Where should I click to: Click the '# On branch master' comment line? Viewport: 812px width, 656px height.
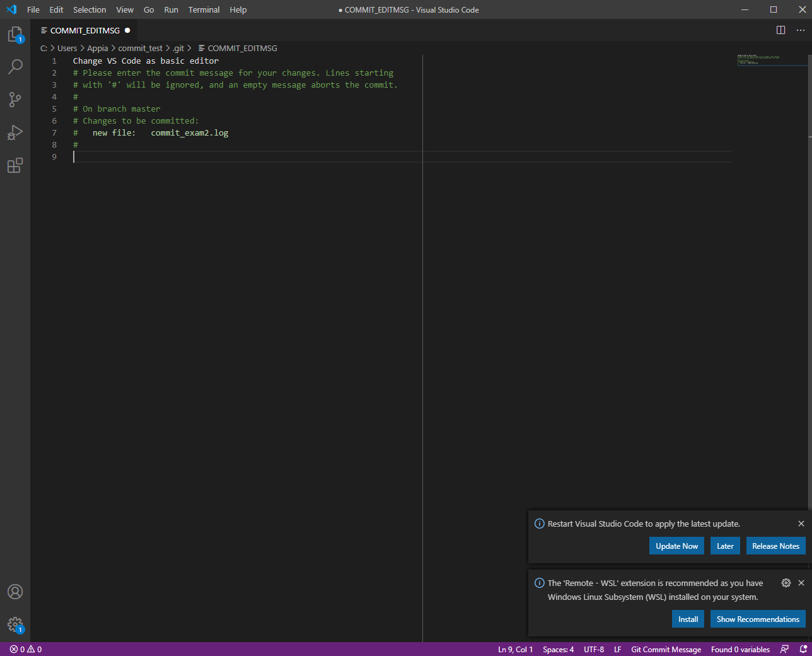pyautogui.click(x=117, y=108)
